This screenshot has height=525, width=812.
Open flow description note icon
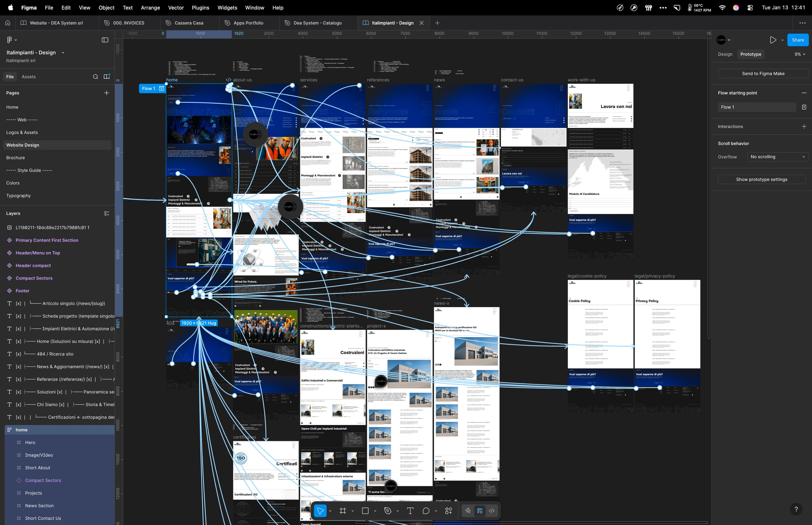[x=804, y=107]
